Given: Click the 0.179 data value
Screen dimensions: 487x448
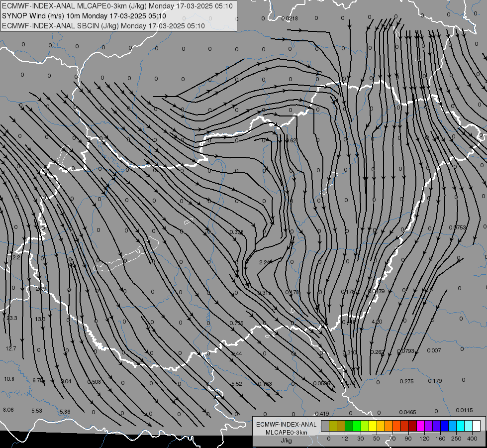Looking at the screenshot, I should [435, 381].
